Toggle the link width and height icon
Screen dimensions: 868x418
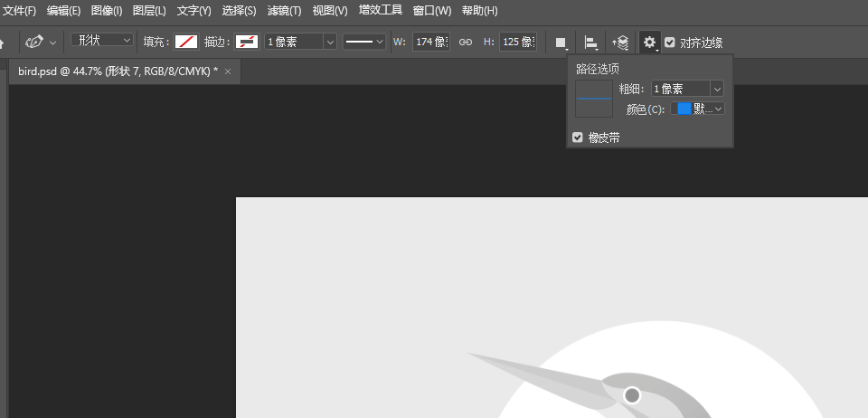tap(466, 43)
